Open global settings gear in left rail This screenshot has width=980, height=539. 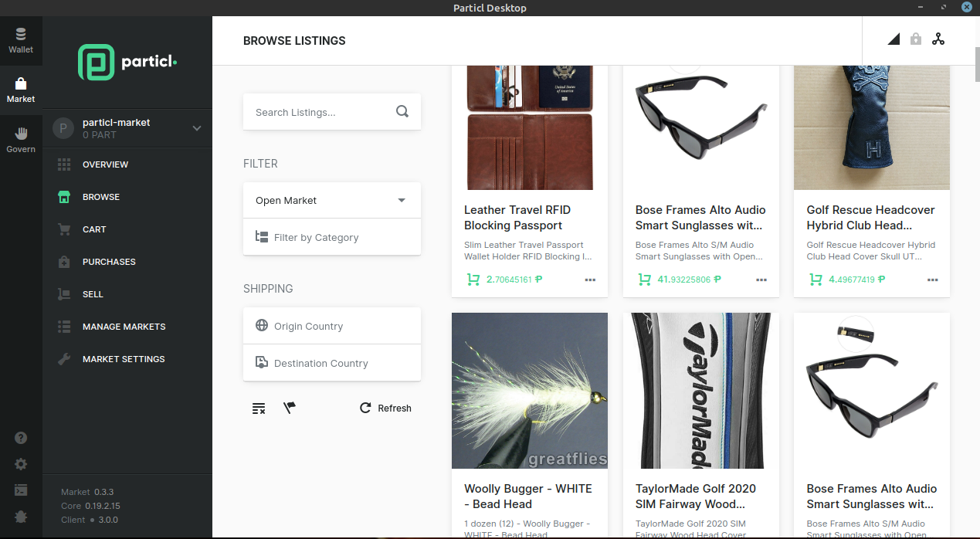point(21,464)
